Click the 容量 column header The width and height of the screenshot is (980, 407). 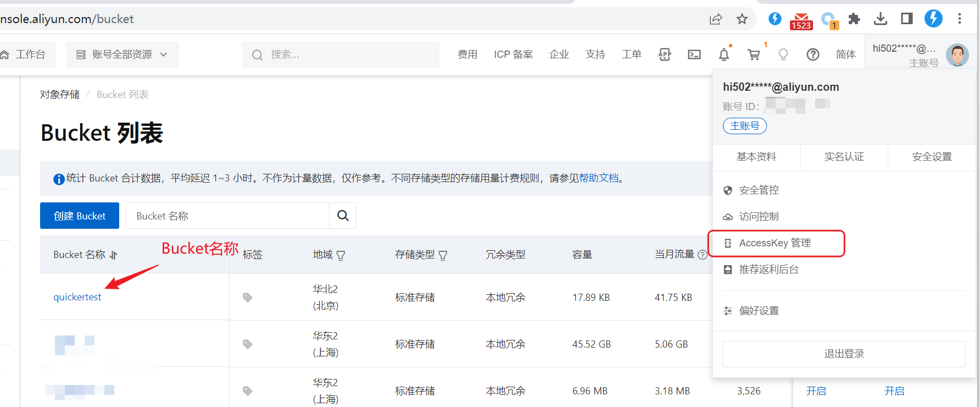(582, 255)
